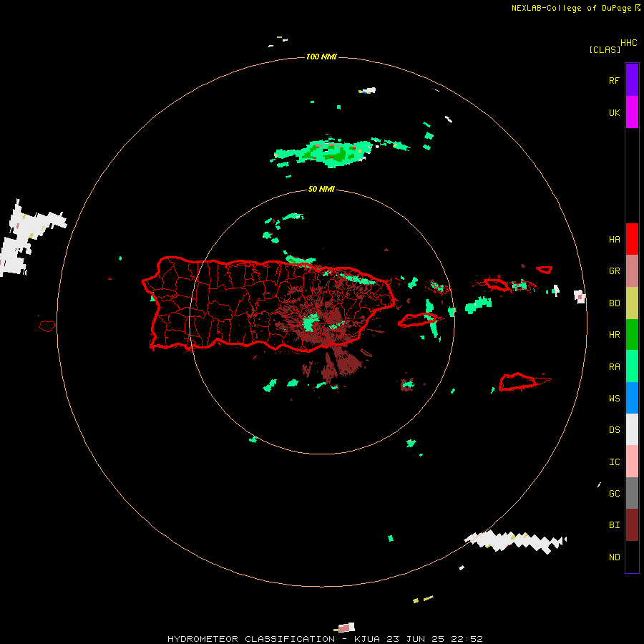
Task: Click the HR legend label
Action: coord(614,335)
